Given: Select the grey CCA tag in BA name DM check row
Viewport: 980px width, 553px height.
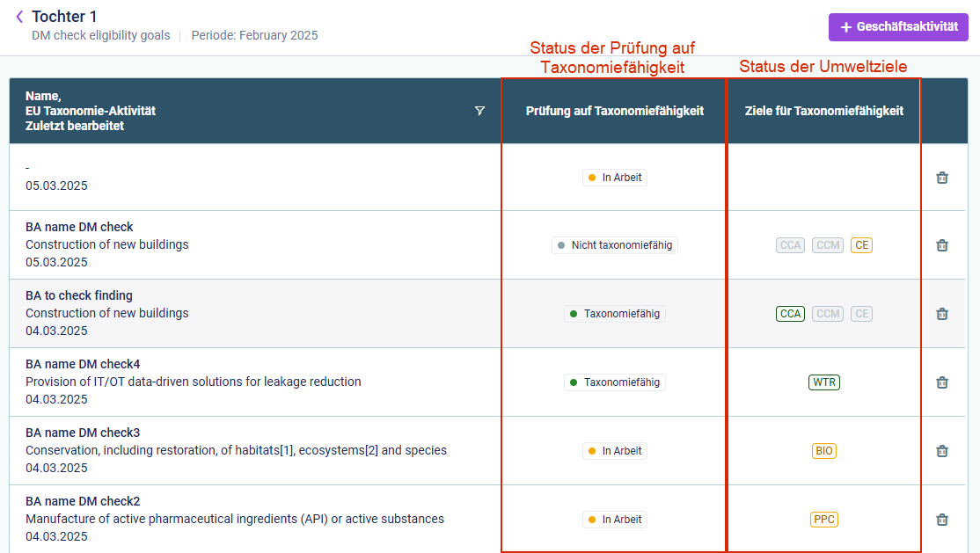Looking at the screenshot, I should (790, 245).
